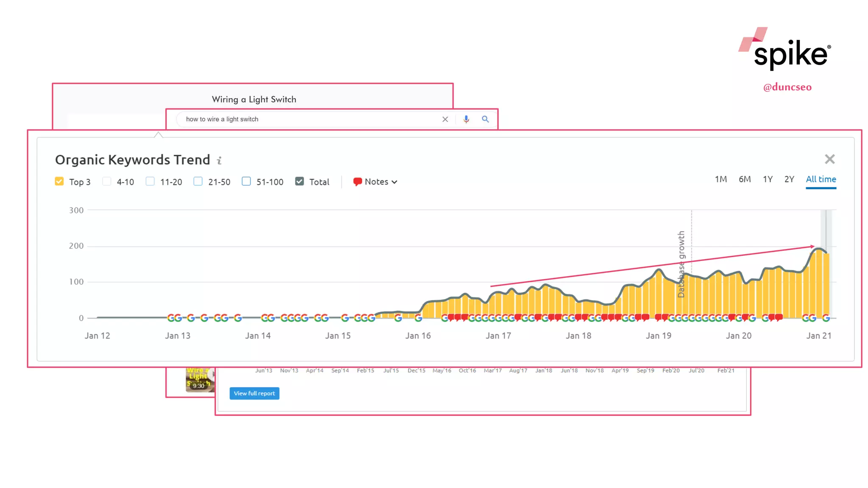Click the View full report button
The image size is (868, 488).
[x=254, y=393]
